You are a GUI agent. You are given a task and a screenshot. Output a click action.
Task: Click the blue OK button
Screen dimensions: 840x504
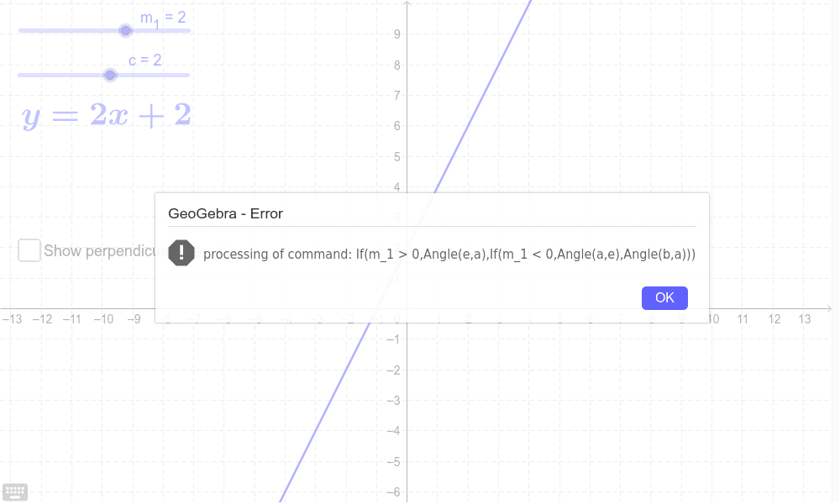pyautogui.click(x=664, y=297)
